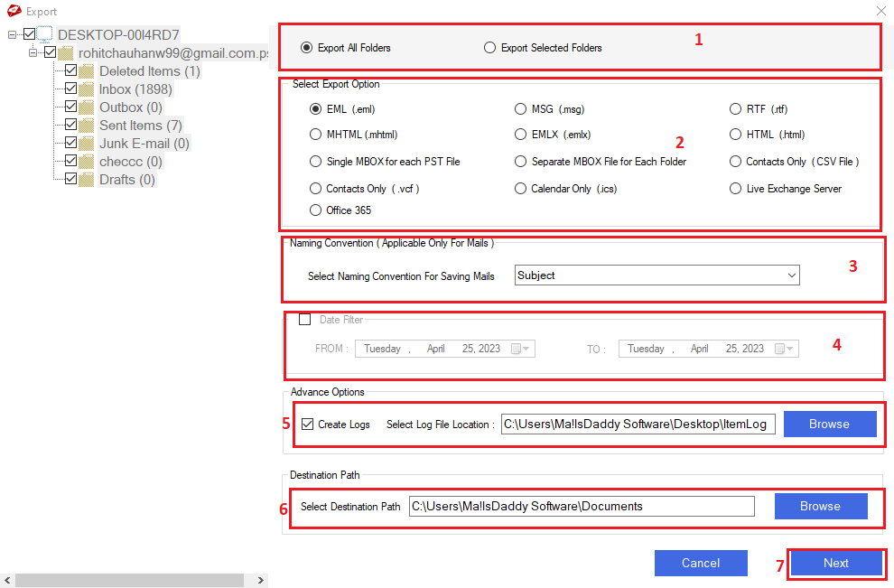This screenshot has width=894, height=588.
Task: Close the Export window
Action: coord(880,11)
